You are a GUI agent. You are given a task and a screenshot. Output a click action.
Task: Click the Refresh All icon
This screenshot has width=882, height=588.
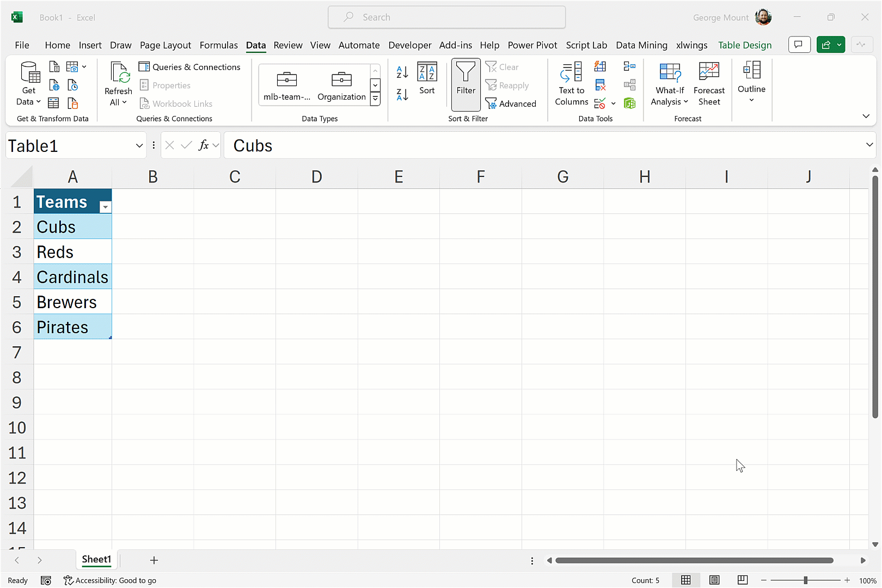click(118, 83)
